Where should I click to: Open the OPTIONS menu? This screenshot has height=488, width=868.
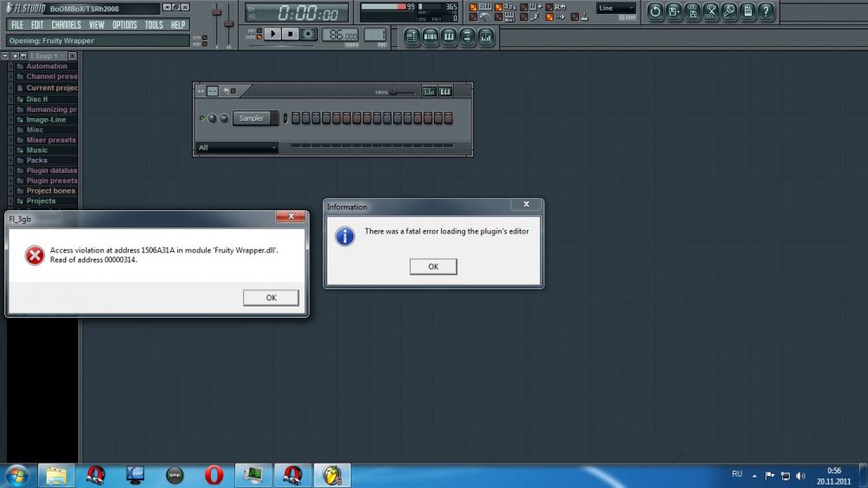click(x=124, y=25)
